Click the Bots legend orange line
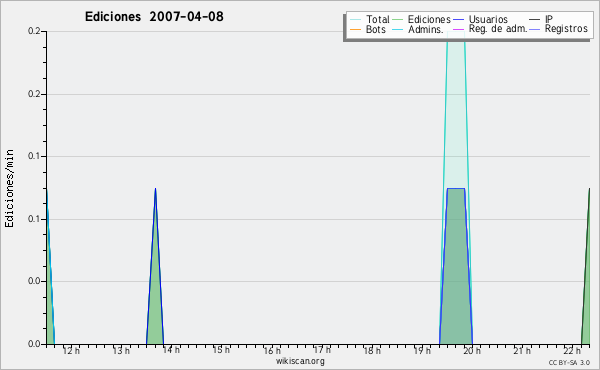The height and width of the screenshot is (370, 600). pyautogui.click(x=355, y=29)
